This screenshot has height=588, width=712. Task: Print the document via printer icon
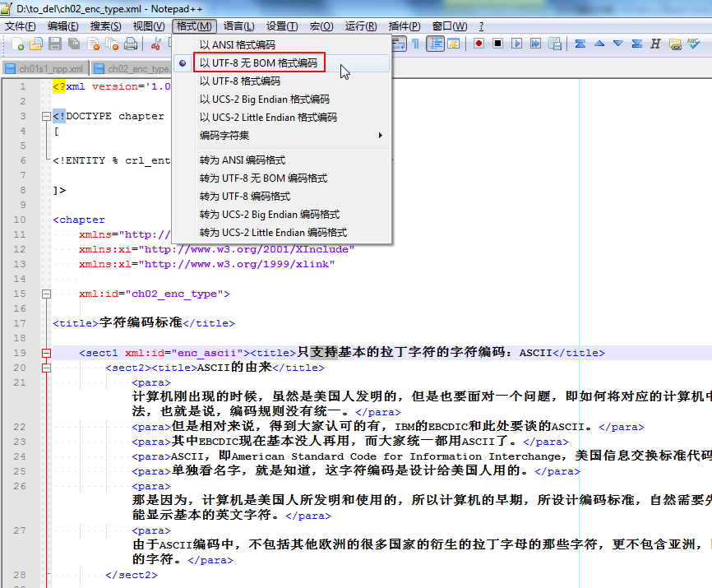tap(131, 44)
